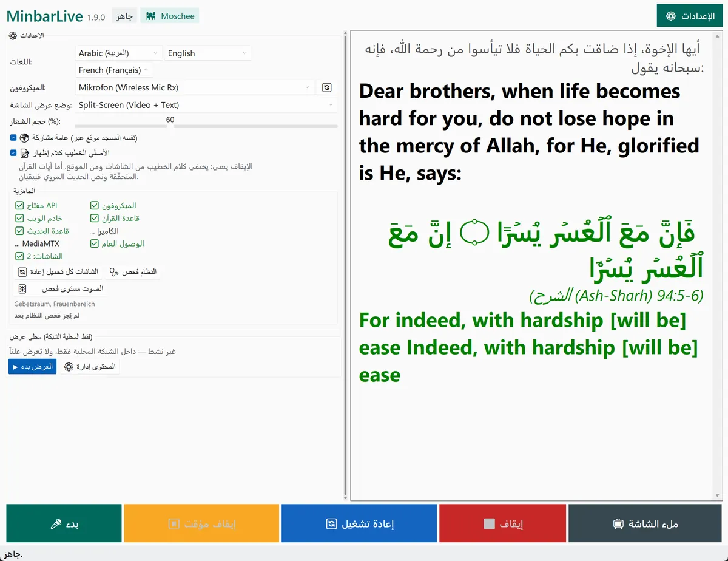The width and height of the screenshot is (728, 561).
Task: Open the الإعدادات settings button at top right
Action: [689, 16]
